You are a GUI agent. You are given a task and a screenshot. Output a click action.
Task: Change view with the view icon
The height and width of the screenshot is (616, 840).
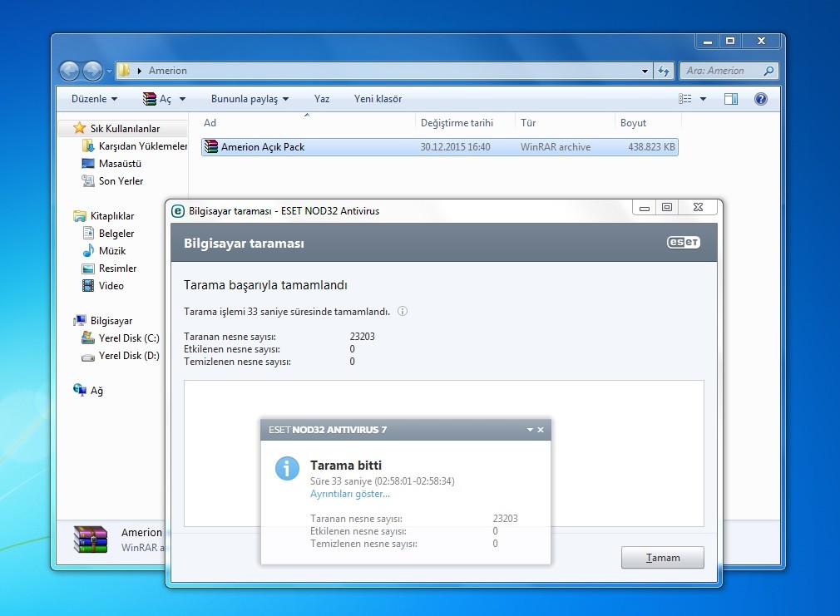pos(684,99)
